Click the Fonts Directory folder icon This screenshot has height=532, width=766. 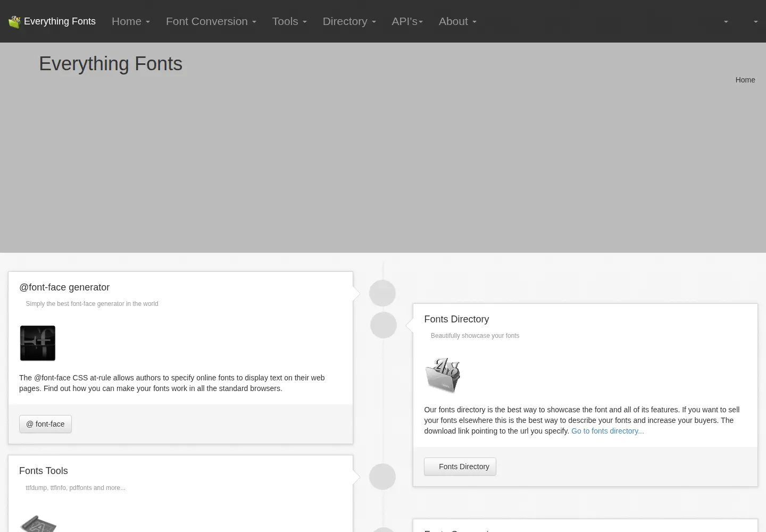click(x=443, y=375)
